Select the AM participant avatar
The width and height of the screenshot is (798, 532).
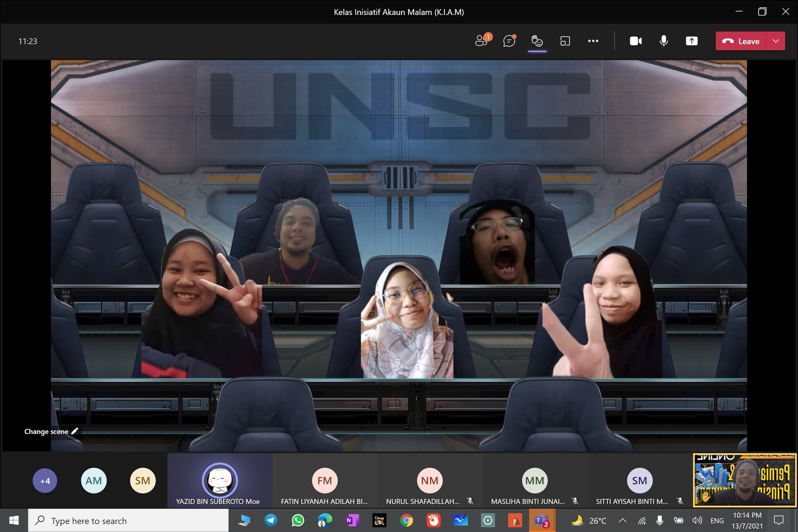pyautogui.click(x=94, y=481)
